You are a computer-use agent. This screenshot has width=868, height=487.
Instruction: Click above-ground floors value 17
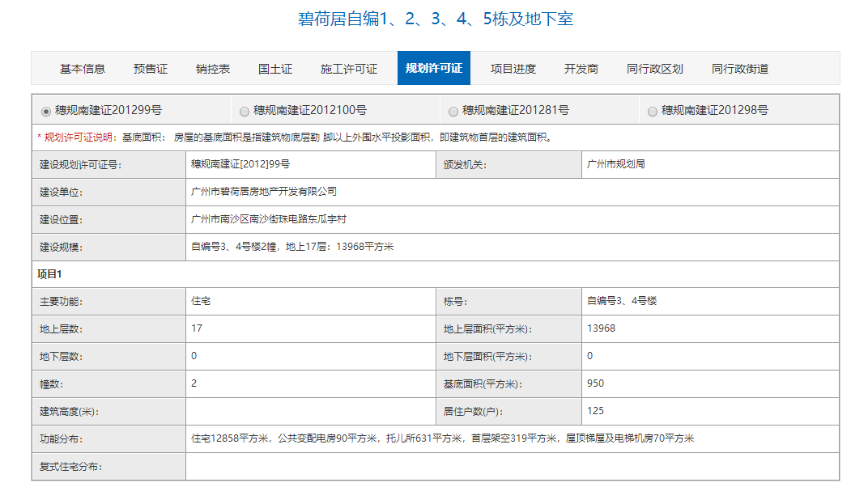(197, 328)
